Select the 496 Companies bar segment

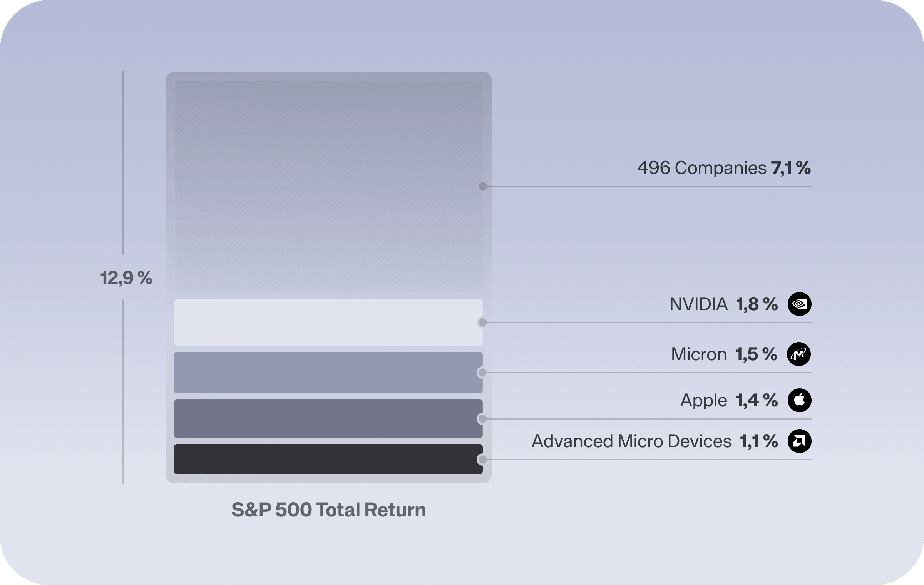pyautogui.click(x=328, y=186)
